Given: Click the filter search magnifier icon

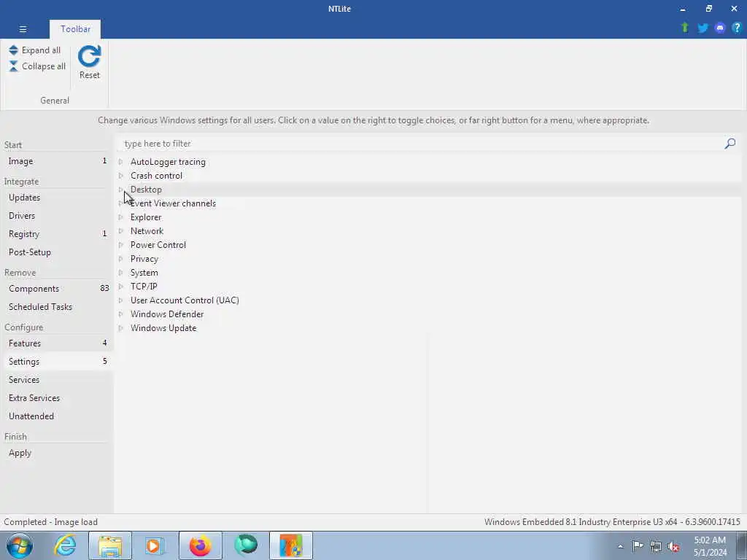Looking at the screenshot, I should pyautogui.click(x=729, y=144).
